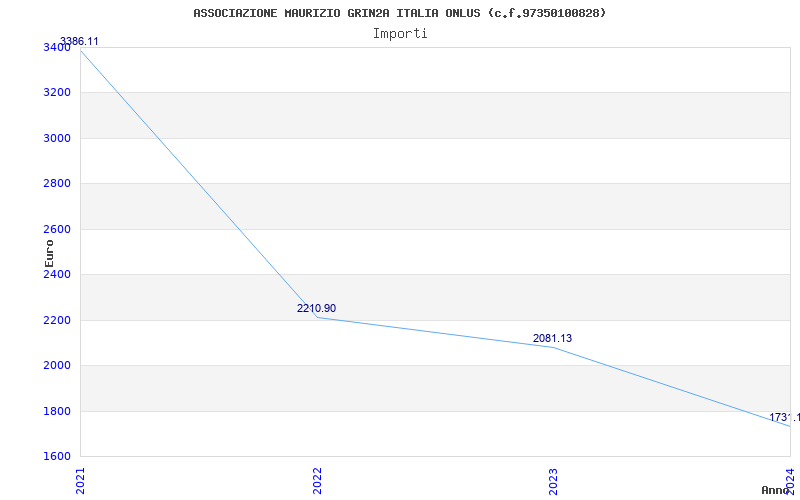Viewport: 800px width, 500px height.
Task: Click the x-axis year 2023
Action: click(554, 481)
